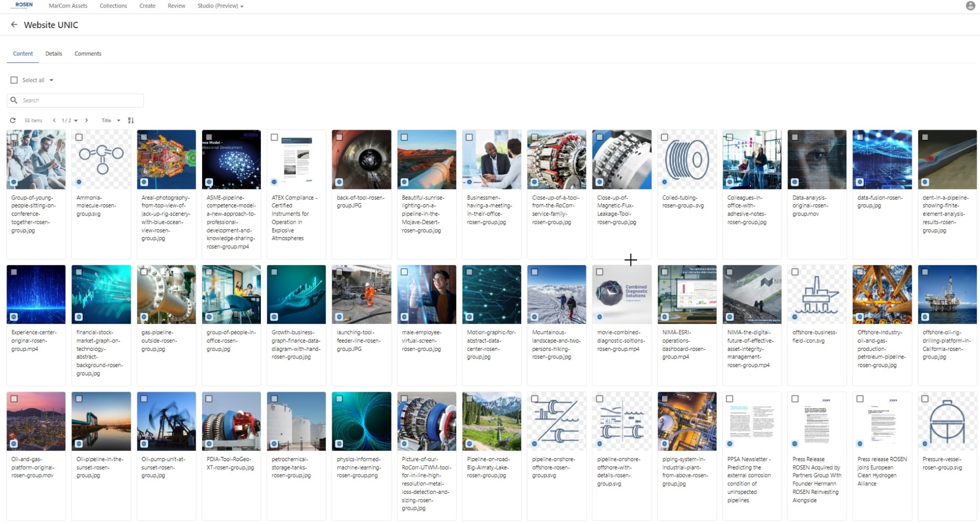Switch to the Details tab
Viewport: 980px width, 524px height.
54,54
